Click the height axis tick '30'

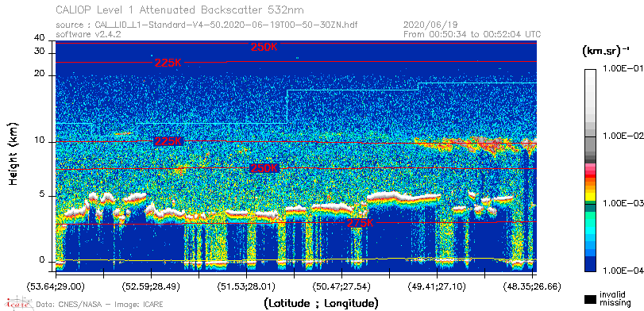[40, 52]
